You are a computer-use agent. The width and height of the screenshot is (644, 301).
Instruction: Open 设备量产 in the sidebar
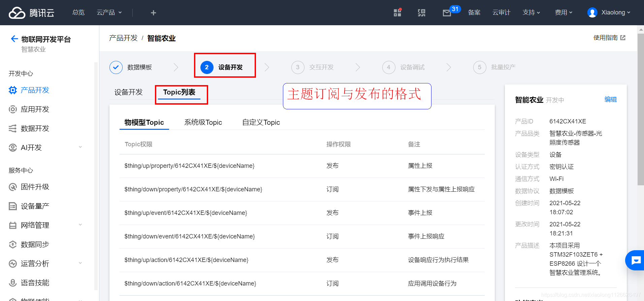coord(35,206)
